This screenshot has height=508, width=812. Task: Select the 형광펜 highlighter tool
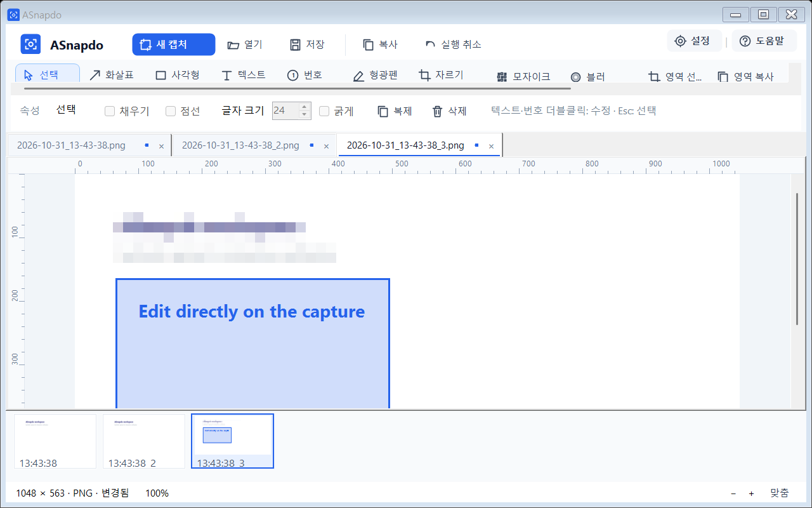(x=375, y=75)
